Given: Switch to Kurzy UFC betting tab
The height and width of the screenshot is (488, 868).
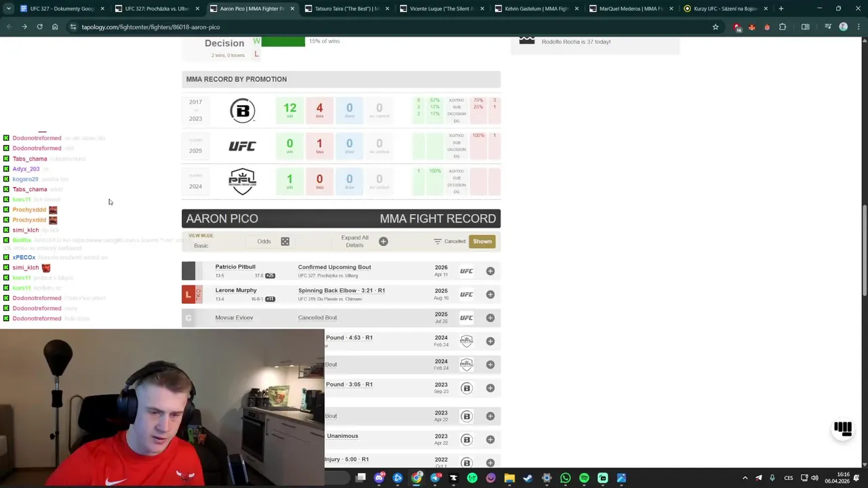Looking at the screenshot, I should pos(726,9).
